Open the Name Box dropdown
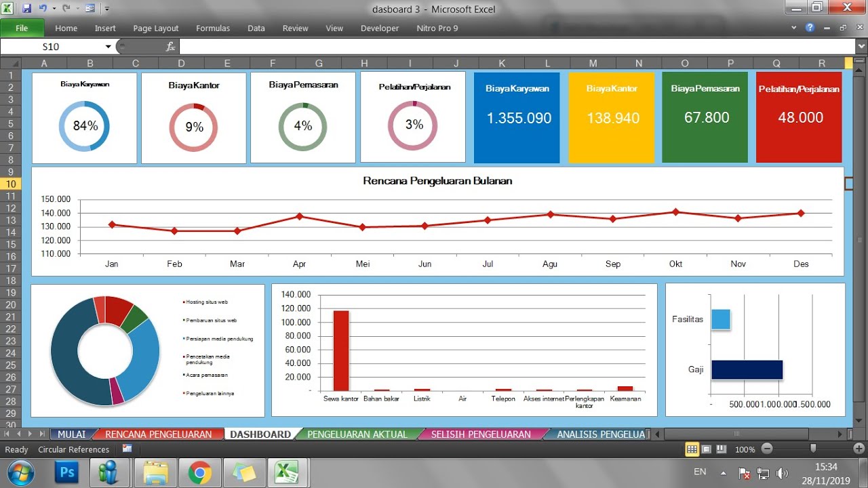 coord(108,47)
